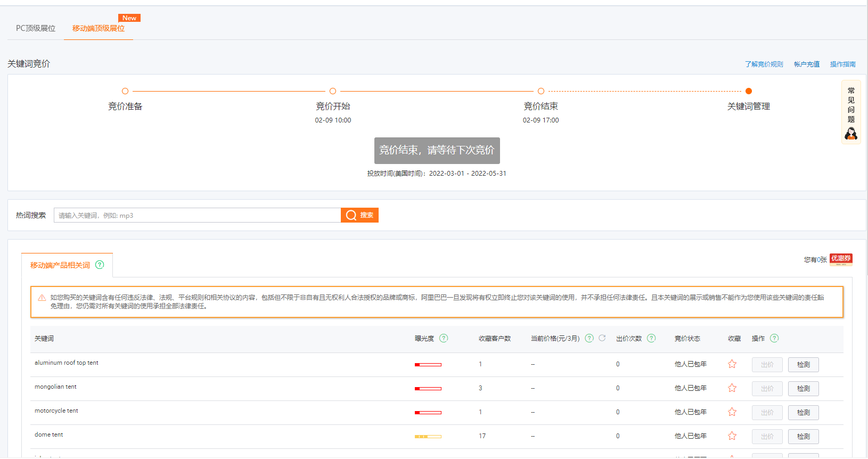Click 检测 for motorcycle tent
The width and height of the screenshot is (868, 459).
pyautogui.click(x=804, y=413)
